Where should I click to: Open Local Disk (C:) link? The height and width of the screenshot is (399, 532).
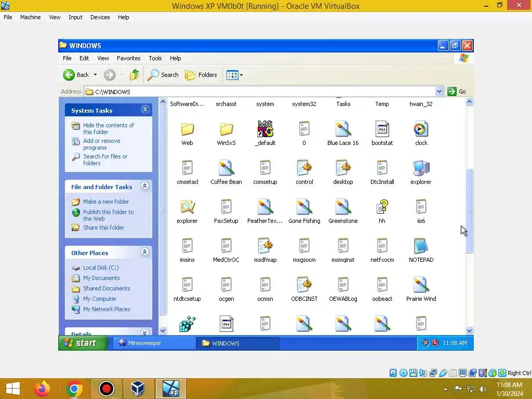[101, 268]
